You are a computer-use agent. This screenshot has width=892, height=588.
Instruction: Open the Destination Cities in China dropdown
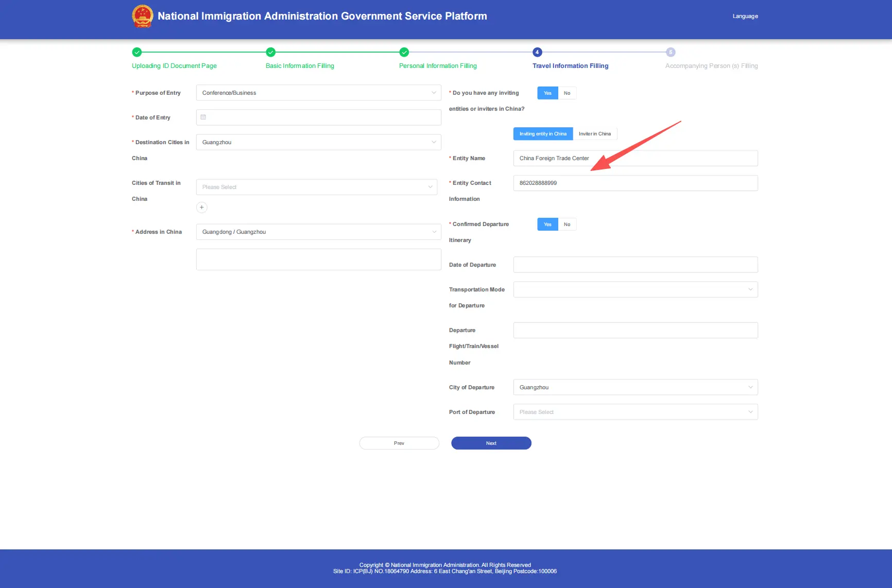point(319,142)
